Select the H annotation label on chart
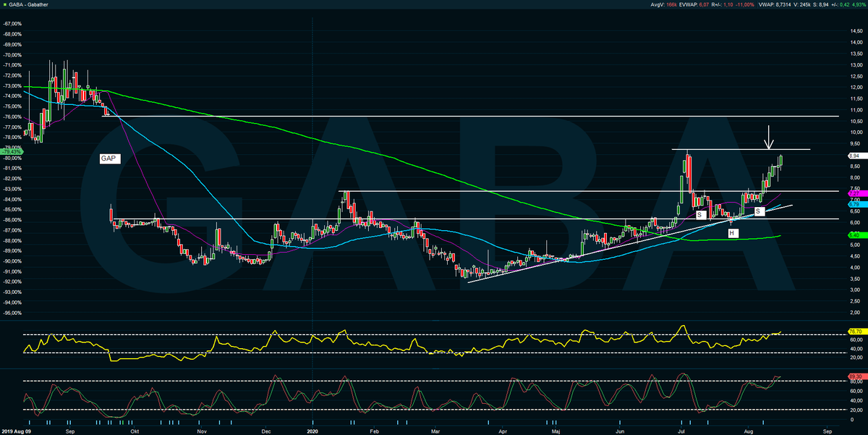Viewport: 868px width, 435px height. tap(732, 233)
